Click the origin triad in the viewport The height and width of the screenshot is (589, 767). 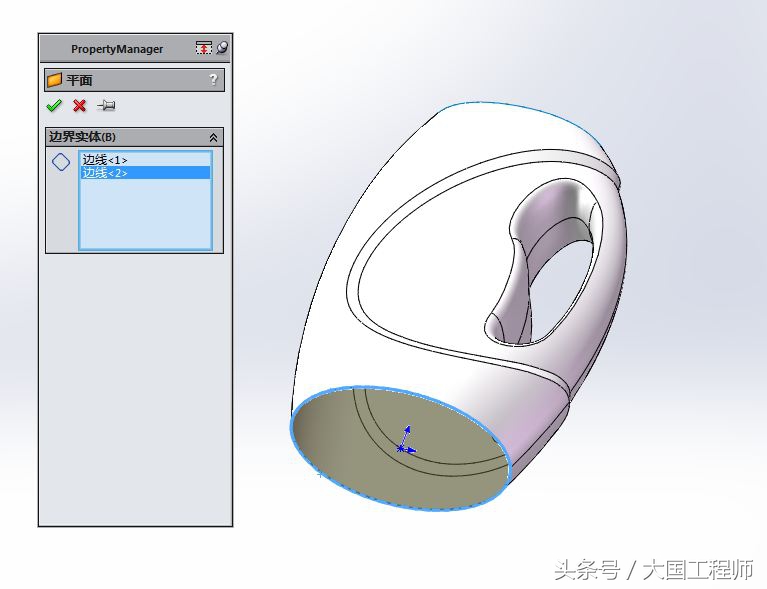pyautogui.click(x=406, y=441)
